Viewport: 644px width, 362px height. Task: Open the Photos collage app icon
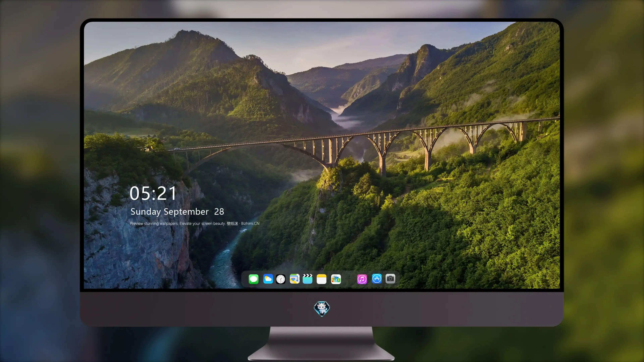[x=336, y=279]
